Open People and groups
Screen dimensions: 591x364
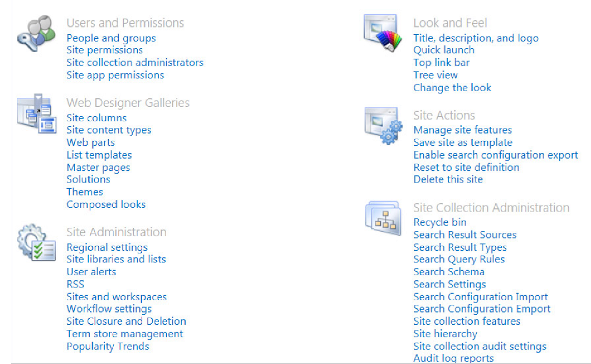pos(111,38)
